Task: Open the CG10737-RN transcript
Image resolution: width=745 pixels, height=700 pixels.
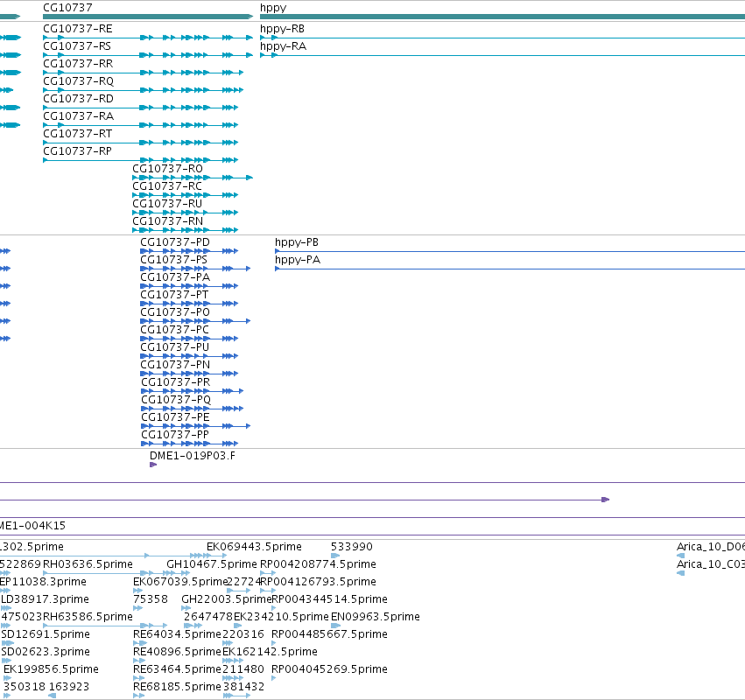Action: pyautogui.click(x=168, y=221)
